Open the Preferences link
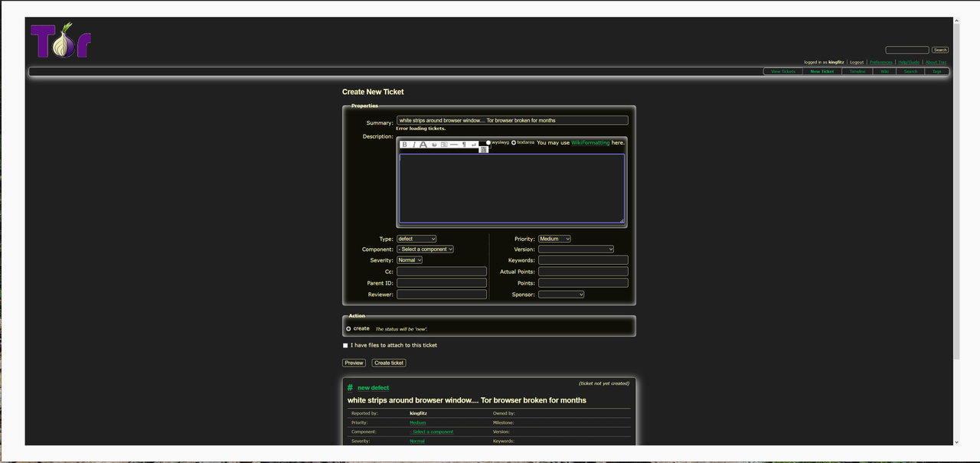980x463 pixels. [881, 62]
